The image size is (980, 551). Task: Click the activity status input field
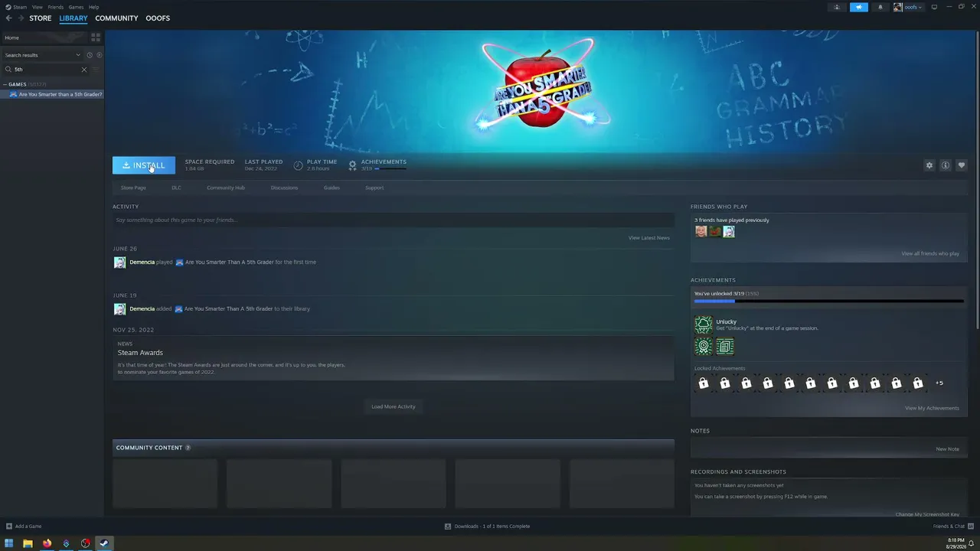[393, 220]
